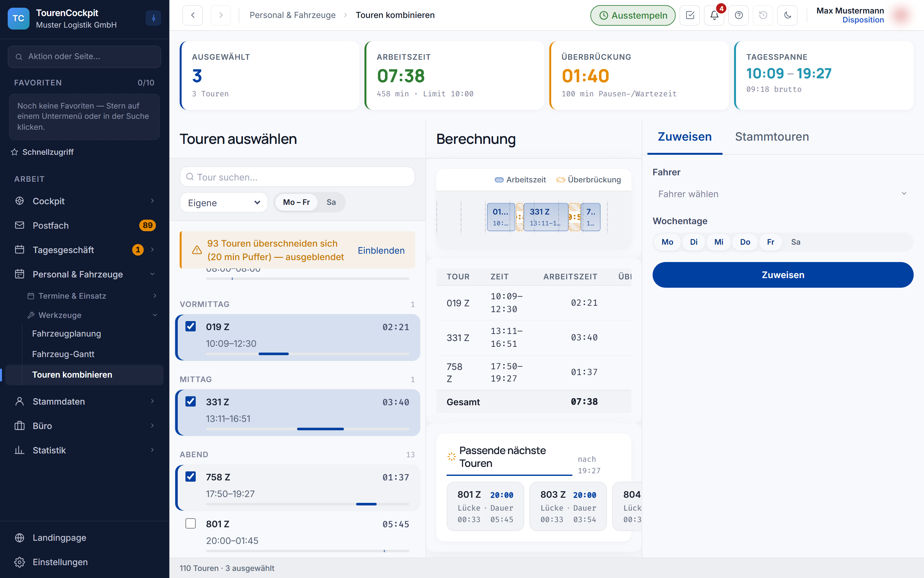Uncheck tour 019 Z checkbox

(191, 327)
